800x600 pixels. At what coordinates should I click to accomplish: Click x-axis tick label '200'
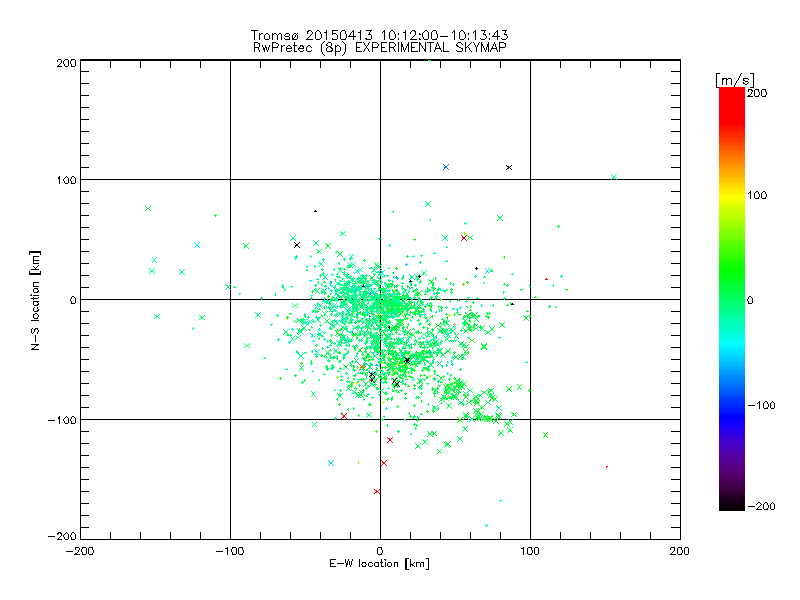click(680, 552)
